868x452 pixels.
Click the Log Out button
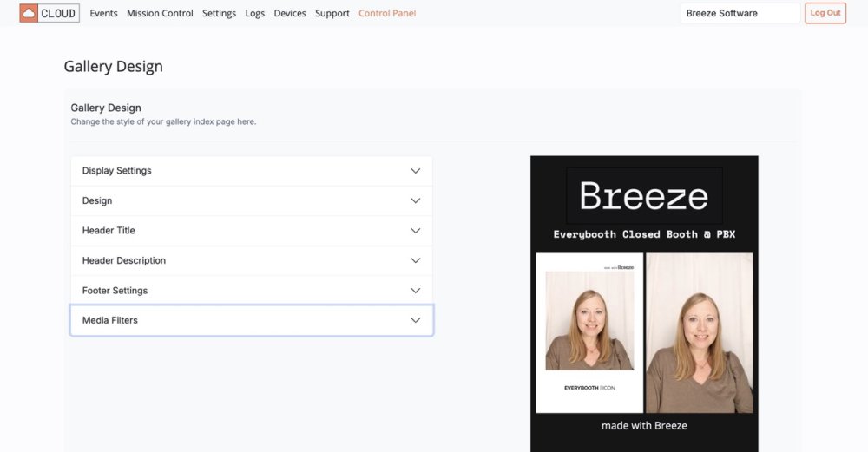click(x=825, y=13)
